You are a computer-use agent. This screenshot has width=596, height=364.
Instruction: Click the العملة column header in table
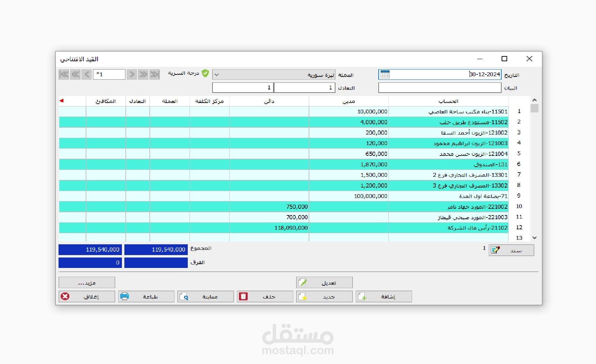(x=170, y=101)
